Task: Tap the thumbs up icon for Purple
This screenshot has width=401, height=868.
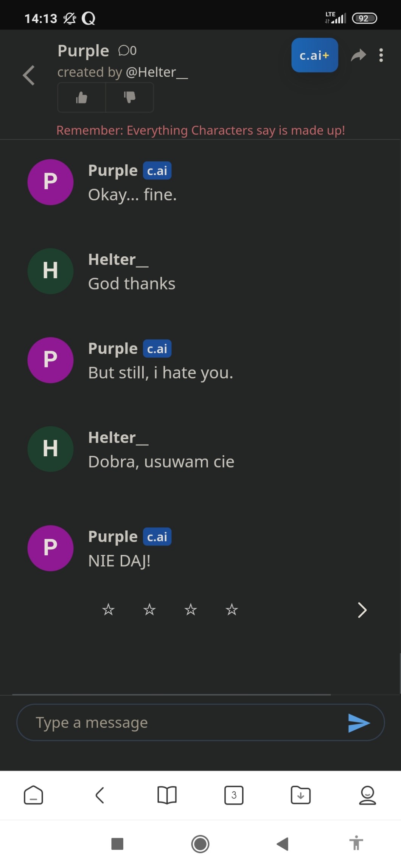Action: (82, 98)
